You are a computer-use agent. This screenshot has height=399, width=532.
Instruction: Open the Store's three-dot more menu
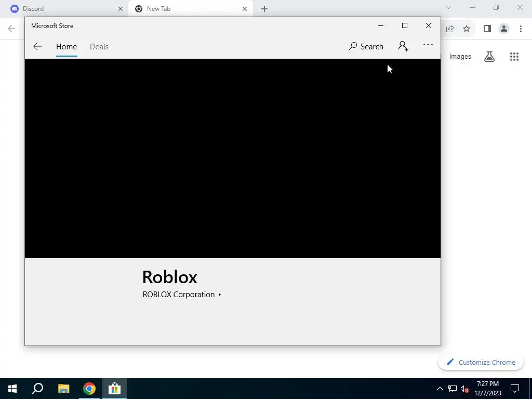pos(428,45)
